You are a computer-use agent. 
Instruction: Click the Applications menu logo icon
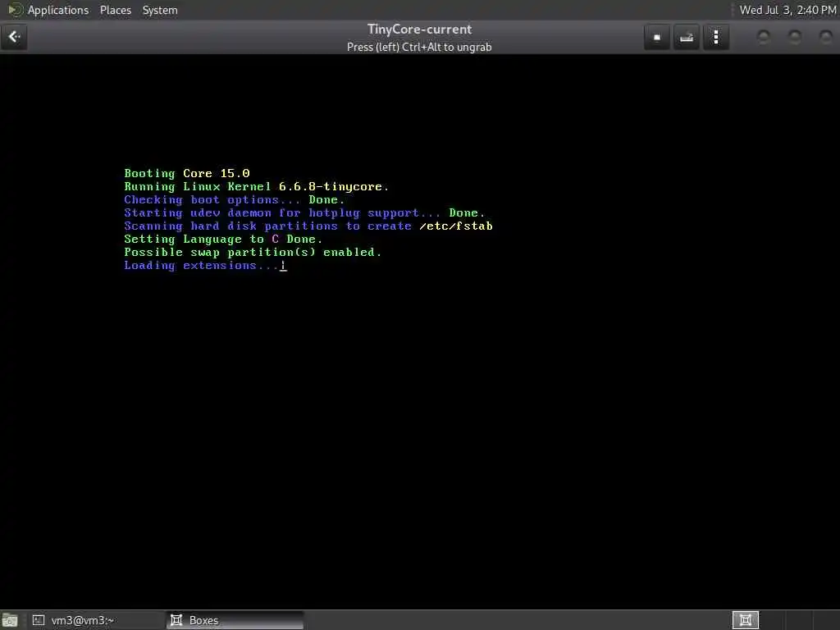point(15,10)
